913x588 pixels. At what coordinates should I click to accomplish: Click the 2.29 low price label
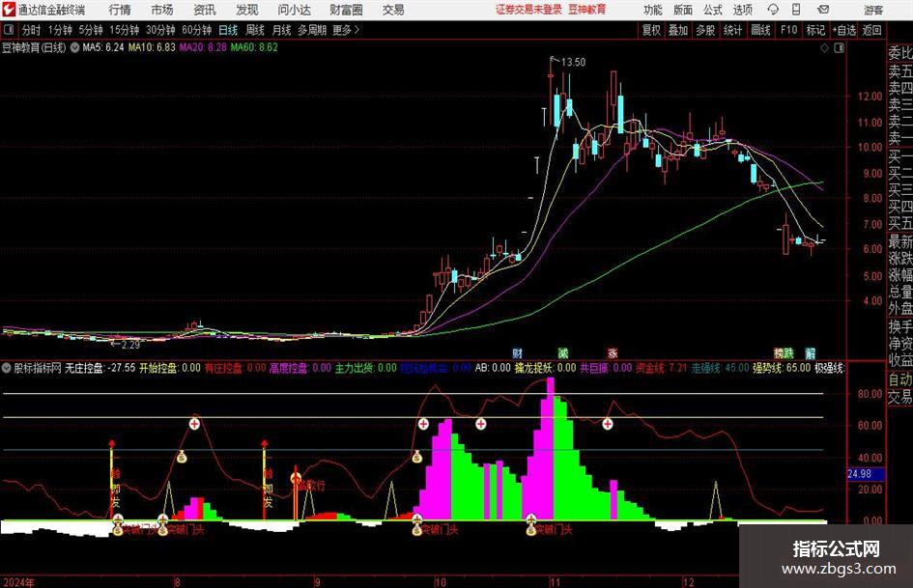tap(130, 345)
